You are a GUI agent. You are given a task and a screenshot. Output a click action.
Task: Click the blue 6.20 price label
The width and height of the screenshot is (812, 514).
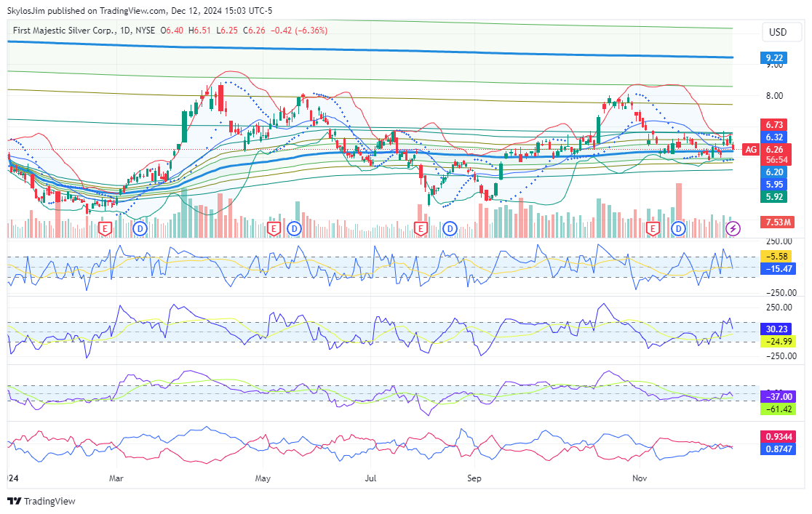[x=774, y=172]
